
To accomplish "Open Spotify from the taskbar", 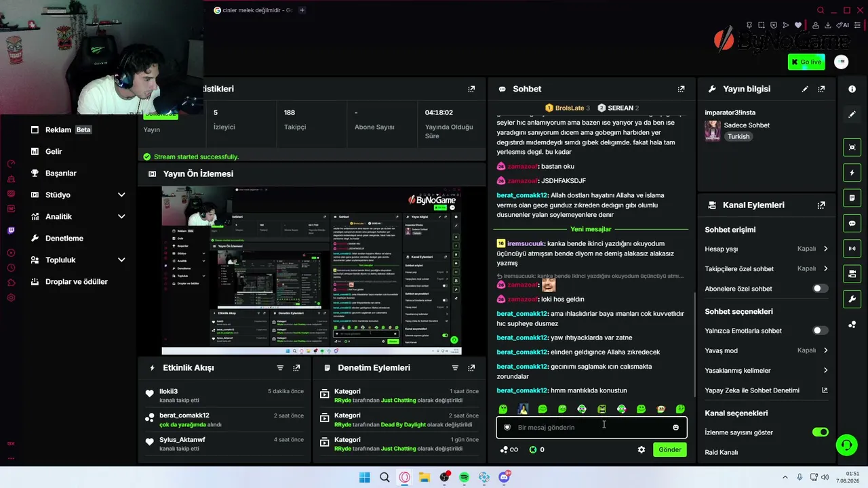I will 465,477.
